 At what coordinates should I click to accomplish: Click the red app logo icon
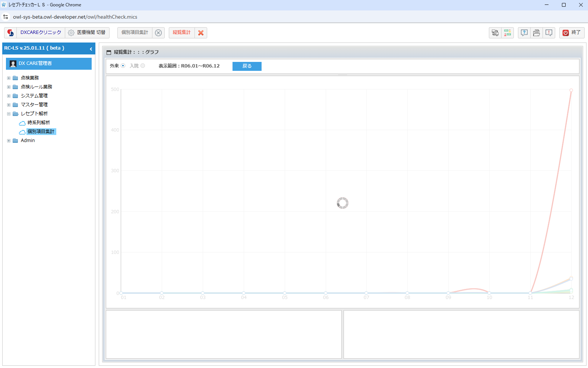[x=10, y=33]
